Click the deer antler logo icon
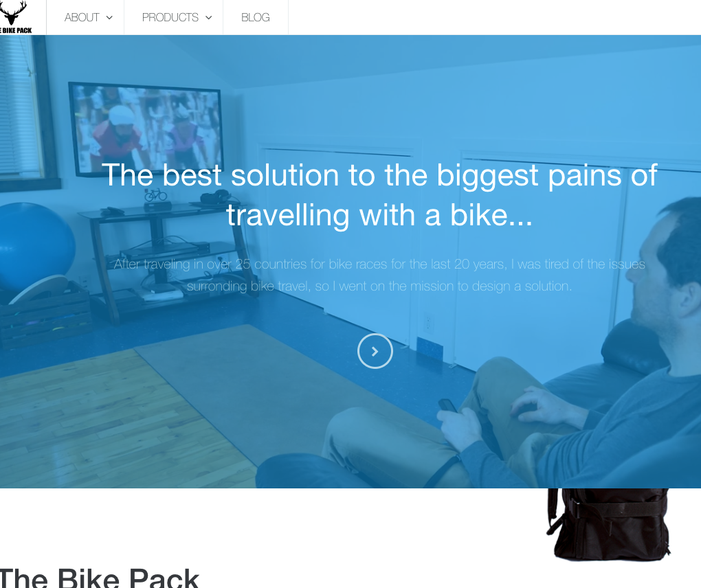Viewport: 701px width, 588px height. click(x=12, y=12)
